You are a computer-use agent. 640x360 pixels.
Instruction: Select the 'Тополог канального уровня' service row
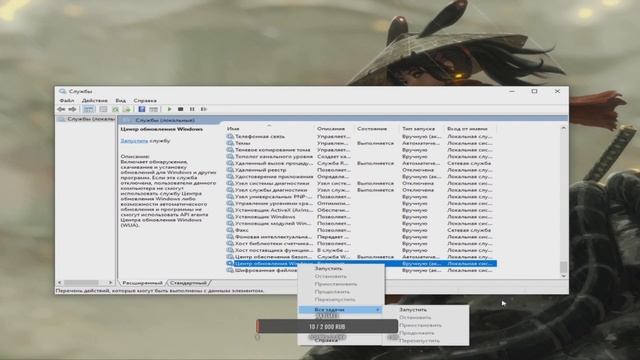[361, 156]
